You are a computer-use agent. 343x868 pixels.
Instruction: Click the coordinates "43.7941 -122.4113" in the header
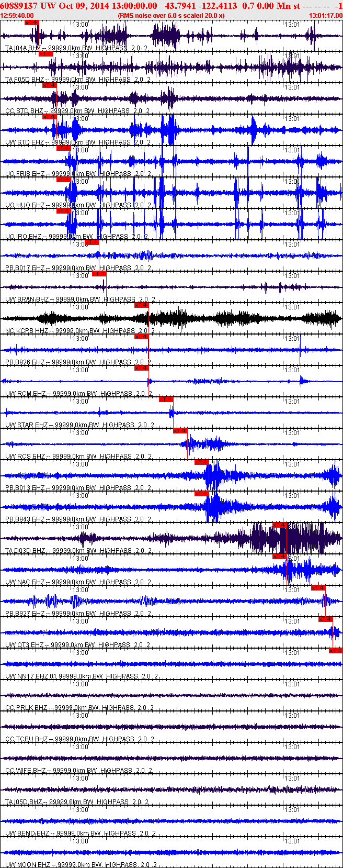pos(201,6)
